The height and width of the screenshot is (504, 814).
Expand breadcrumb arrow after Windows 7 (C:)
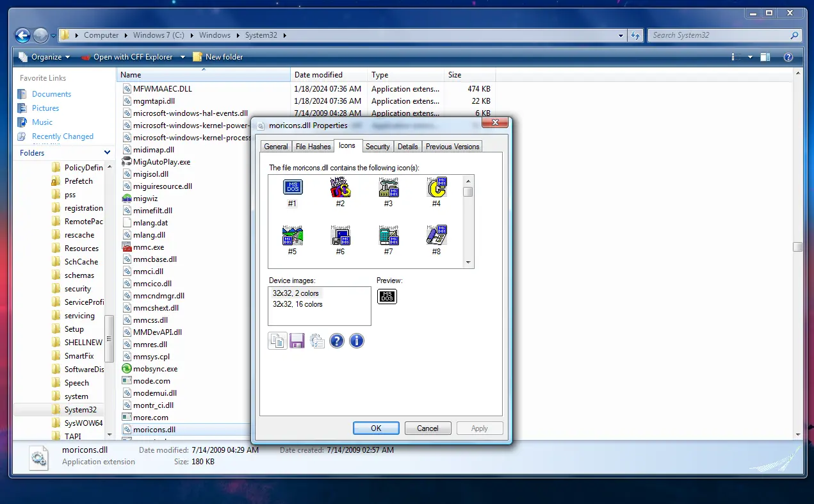[x=192, y=36]
